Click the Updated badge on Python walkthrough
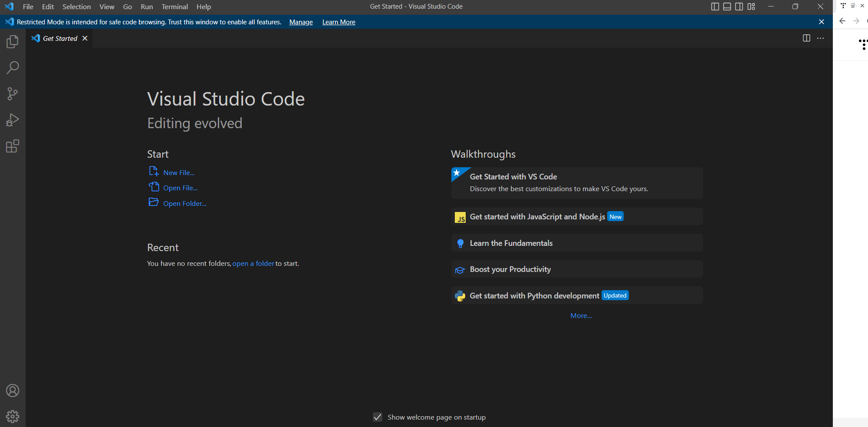 coord(615,295)
